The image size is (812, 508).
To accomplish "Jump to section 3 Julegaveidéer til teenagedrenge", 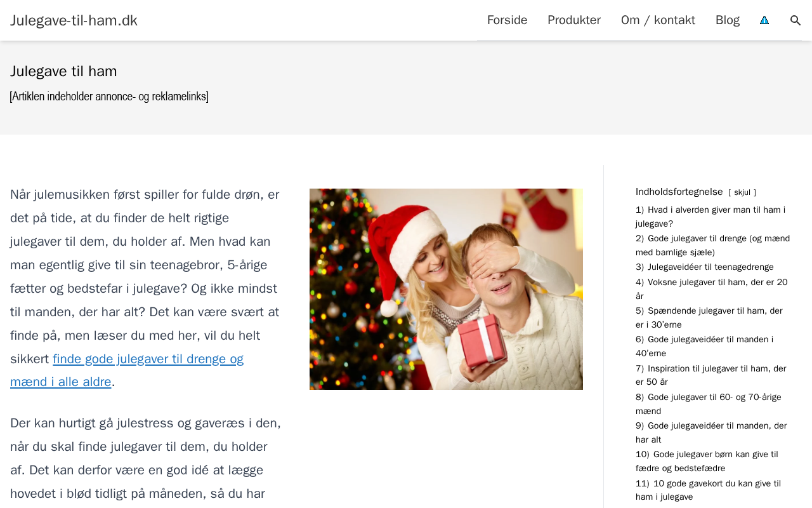I will pos(705,267).
